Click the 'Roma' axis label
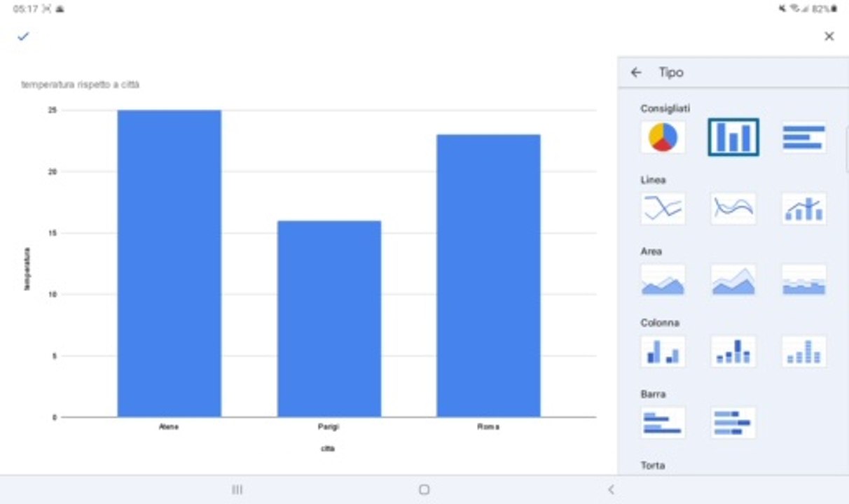This screenshot has height=504, width=849. pos(489,426)
